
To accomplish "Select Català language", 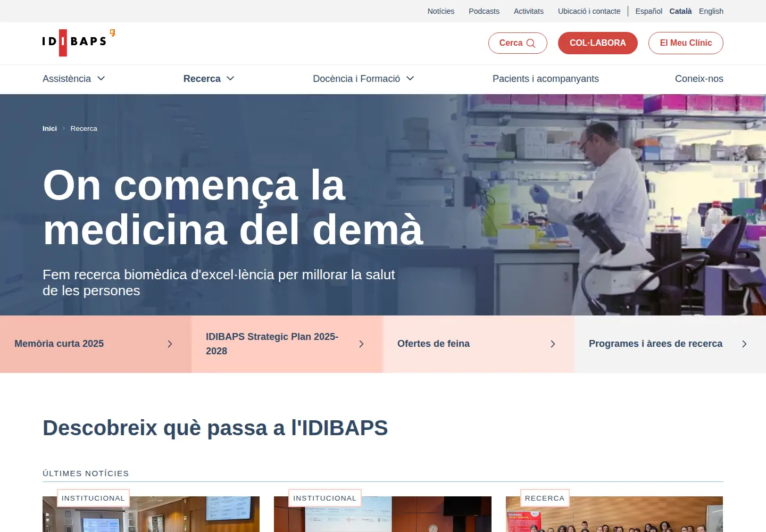I will 681,11.
